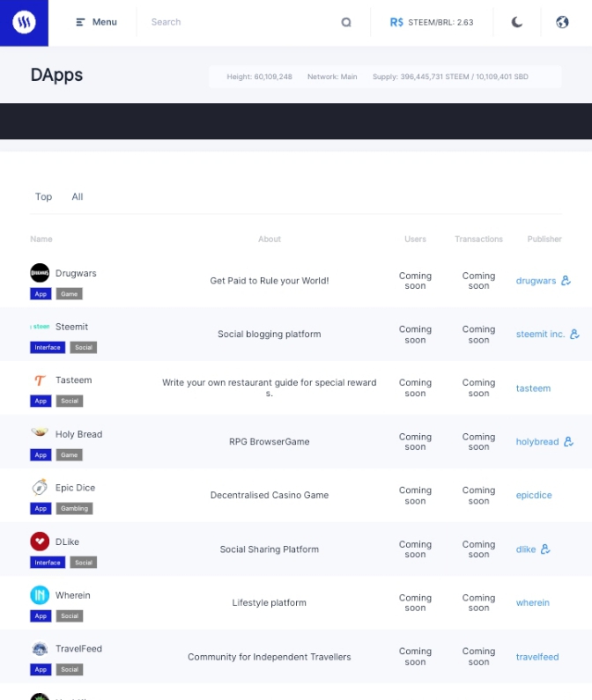Screen dimensions: 592x700
Task: Click the Epic Dice app logo
Action: point(40,487)
